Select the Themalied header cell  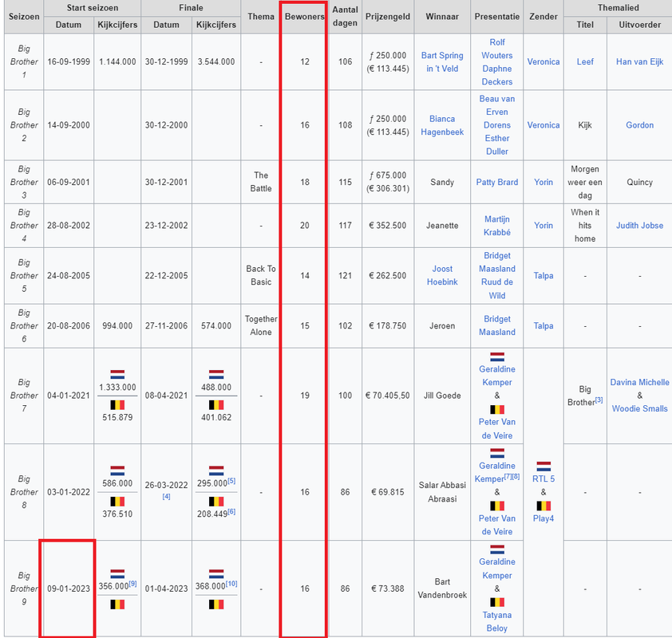tap(618, 8)
